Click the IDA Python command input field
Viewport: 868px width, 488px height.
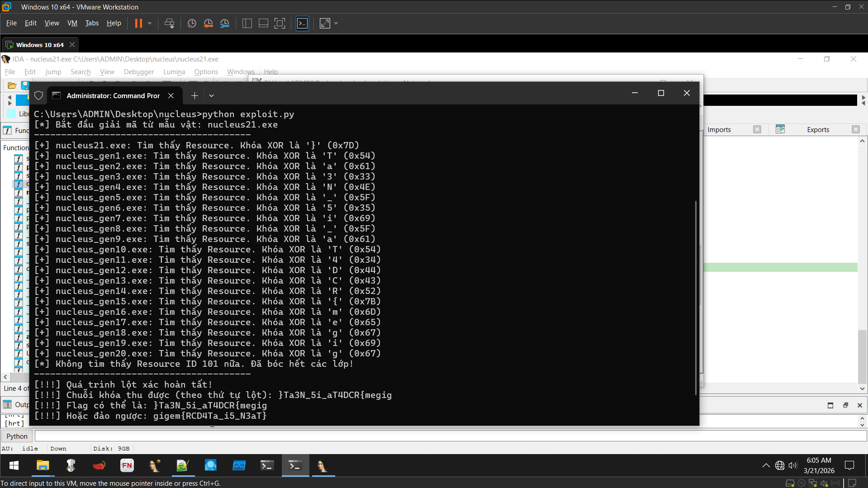point(450,436)
